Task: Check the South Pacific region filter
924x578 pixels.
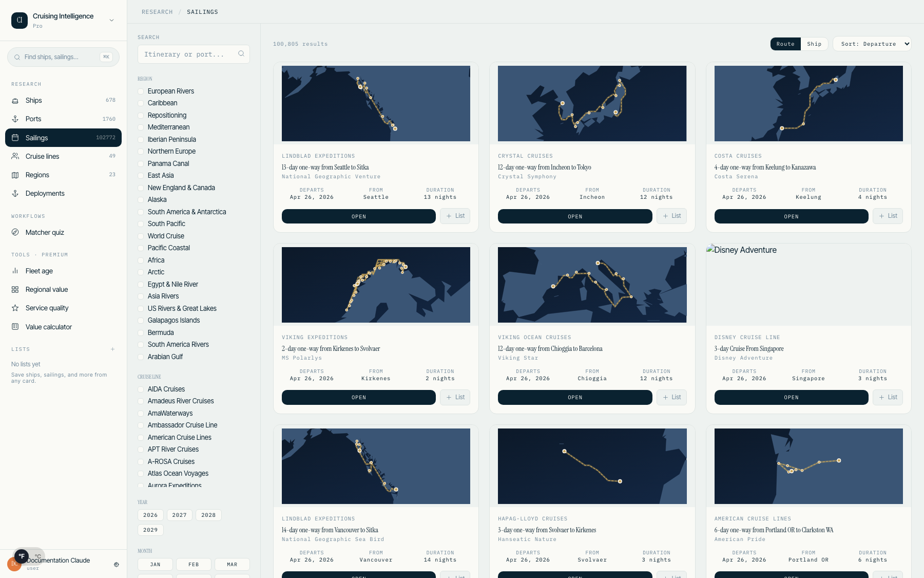Action: point(141,224)
